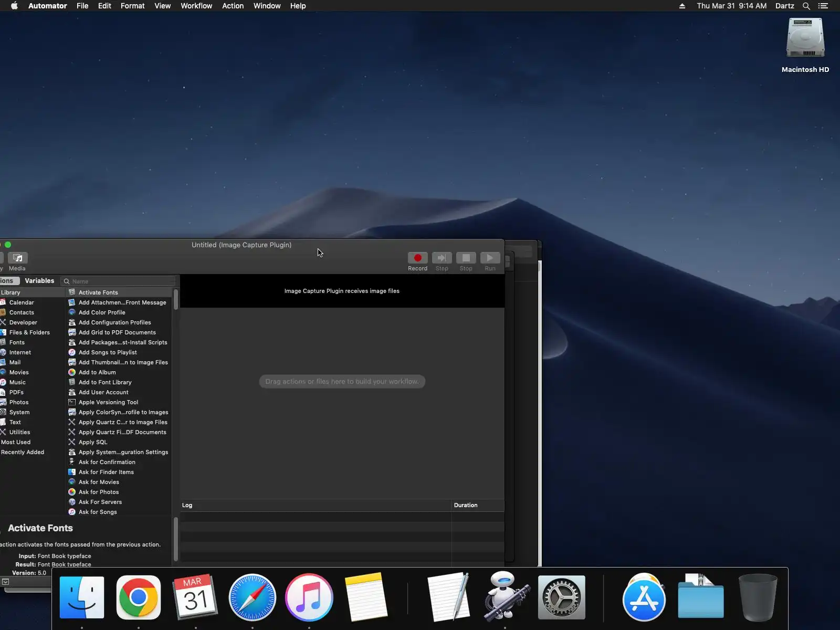Image resolution: width=840 pixels, height=630 pixels.
Task: Select the Utilities library category
Action: (33, 432)
